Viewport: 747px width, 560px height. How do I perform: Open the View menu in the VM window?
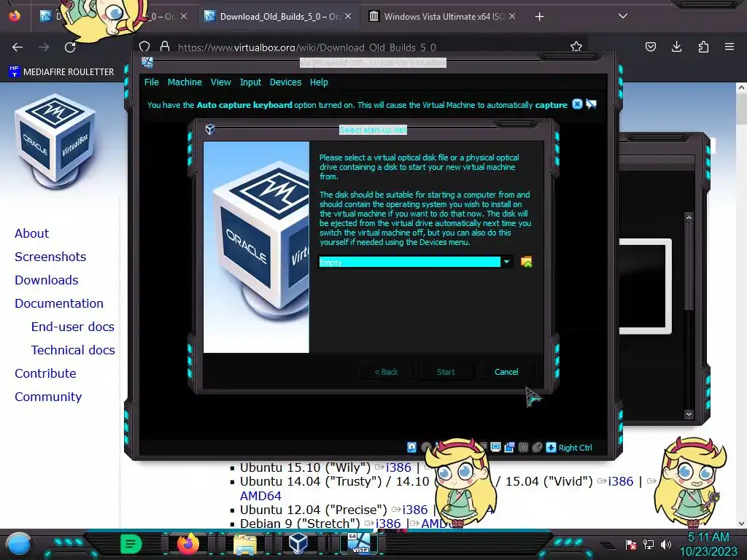220,82
